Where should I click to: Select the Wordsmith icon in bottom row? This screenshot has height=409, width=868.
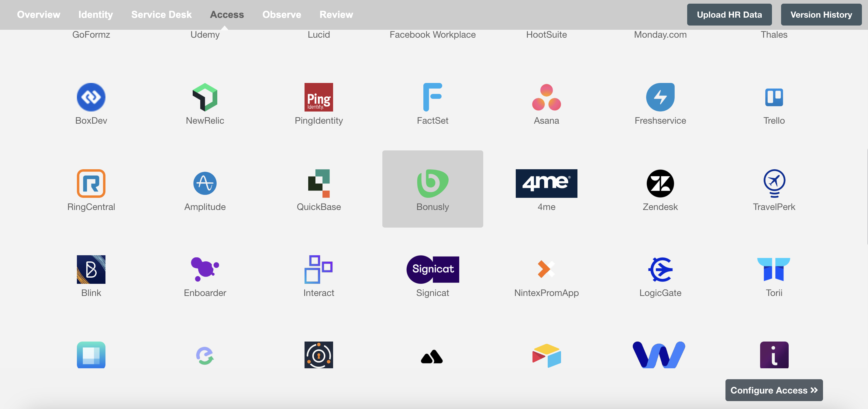tap(660, 355)
